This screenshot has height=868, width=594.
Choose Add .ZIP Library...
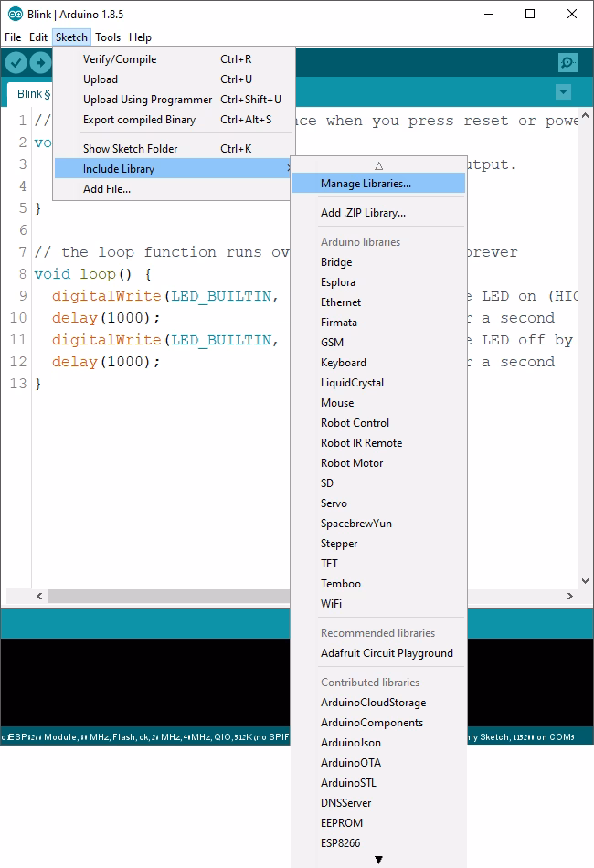click(x=378, y=213)
